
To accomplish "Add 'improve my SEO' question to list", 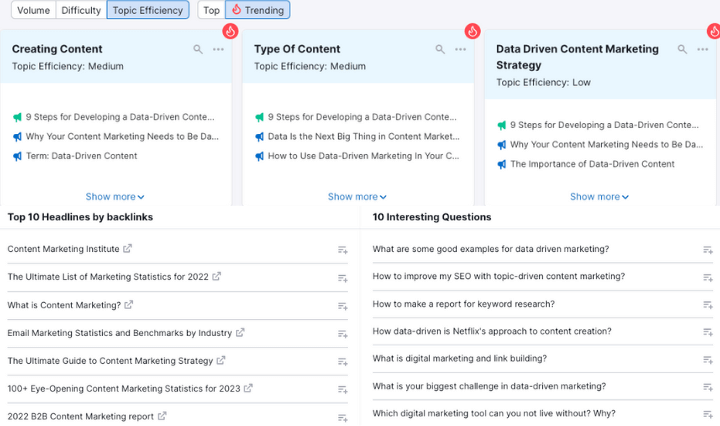I will [708, 278].
